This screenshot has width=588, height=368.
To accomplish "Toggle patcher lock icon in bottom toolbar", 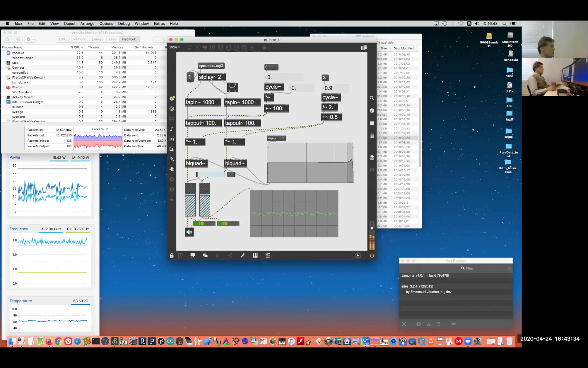I will (171, 255).
